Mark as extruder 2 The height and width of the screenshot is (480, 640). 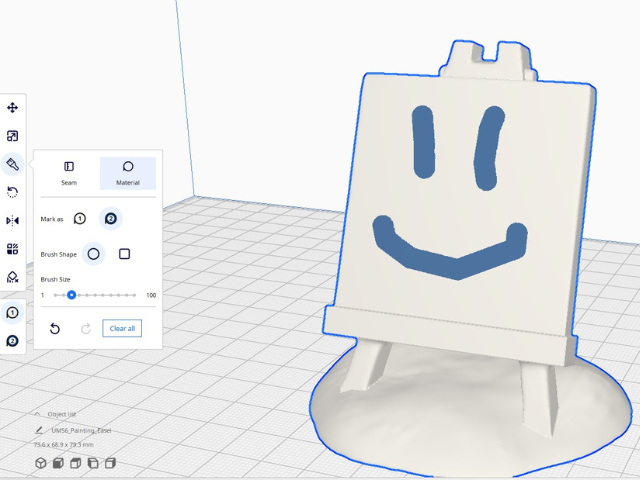click(x=111, y=219)
